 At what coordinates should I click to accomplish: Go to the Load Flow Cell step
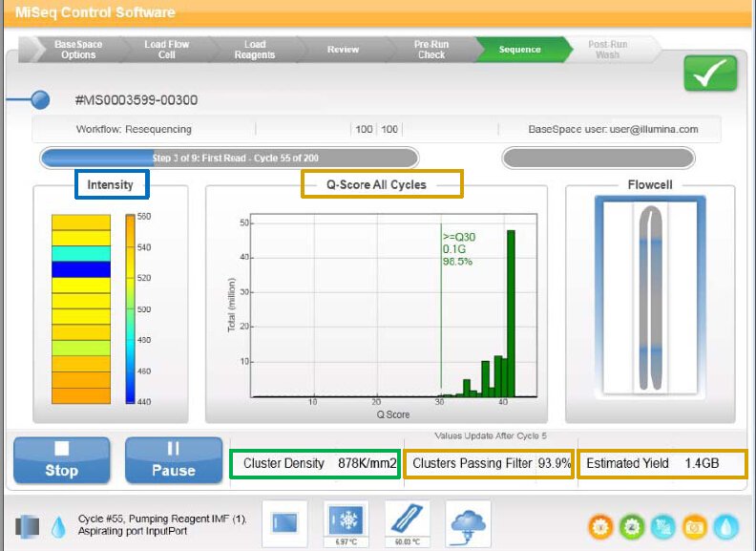point(166,50)
